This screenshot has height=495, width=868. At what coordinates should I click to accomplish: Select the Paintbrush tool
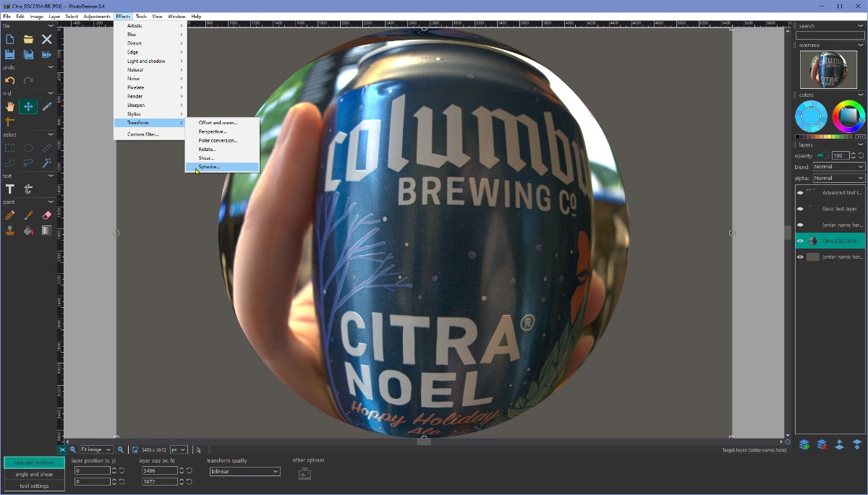click(x=28, y=215)
